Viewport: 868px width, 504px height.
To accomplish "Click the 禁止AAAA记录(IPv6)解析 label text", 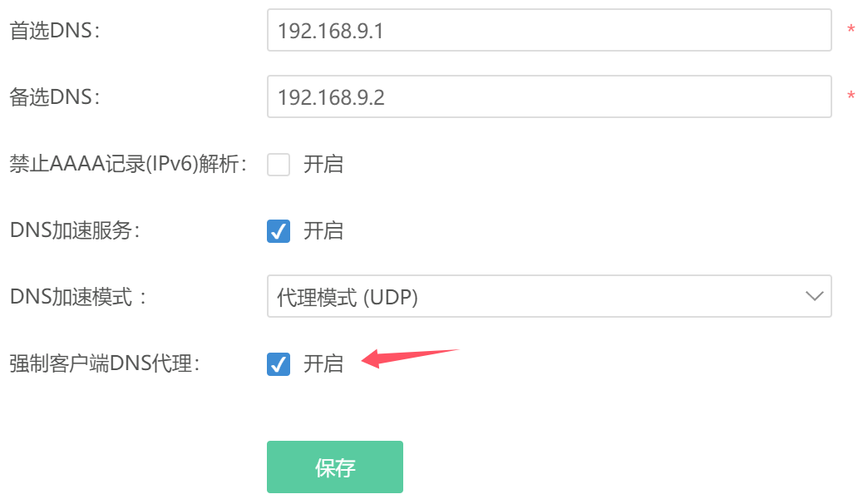I will [x=128, y=164].
